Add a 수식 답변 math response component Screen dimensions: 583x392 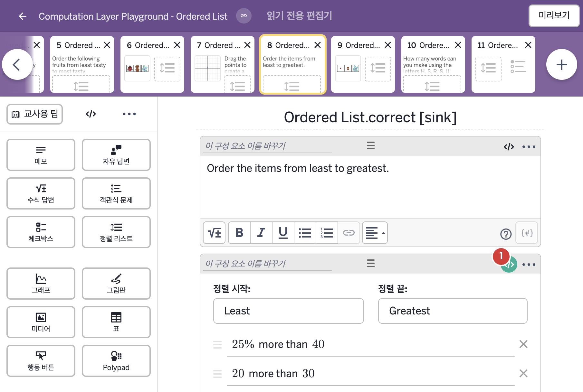(41, 193)
